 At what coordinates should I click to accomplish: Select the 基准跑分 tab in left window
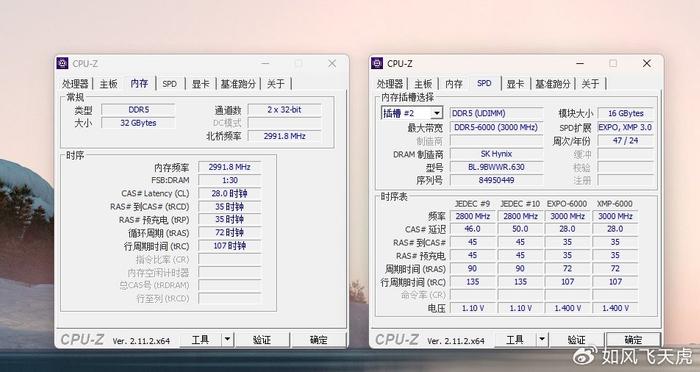[238, 84]
